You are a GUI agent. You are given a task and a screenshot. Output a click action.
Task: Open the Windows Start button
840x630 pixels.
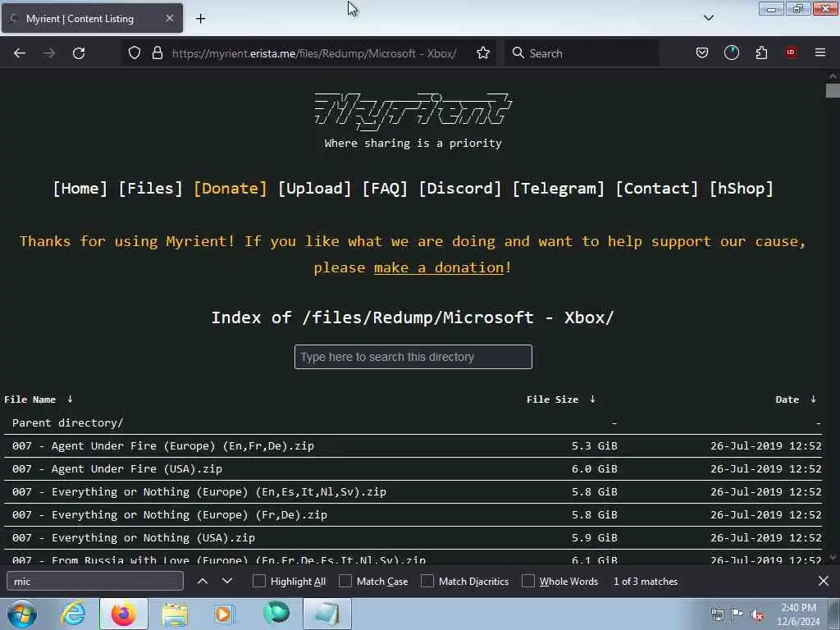pos(22,614)
